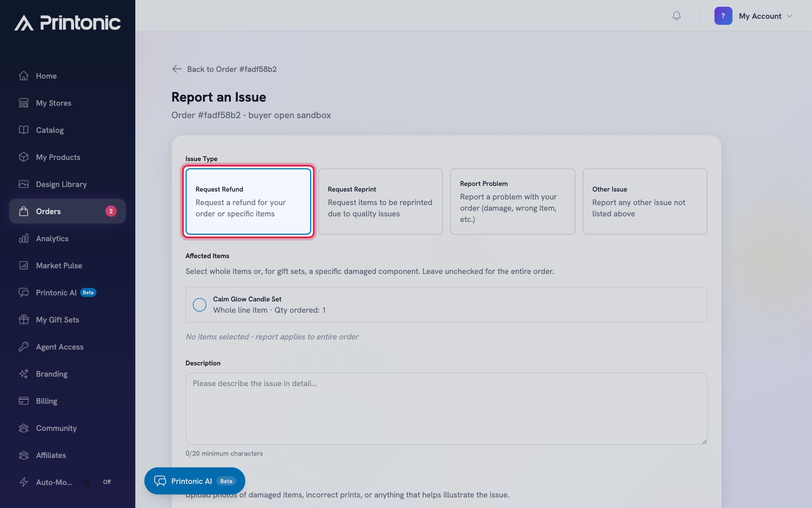Open the Catalog page

67,130
